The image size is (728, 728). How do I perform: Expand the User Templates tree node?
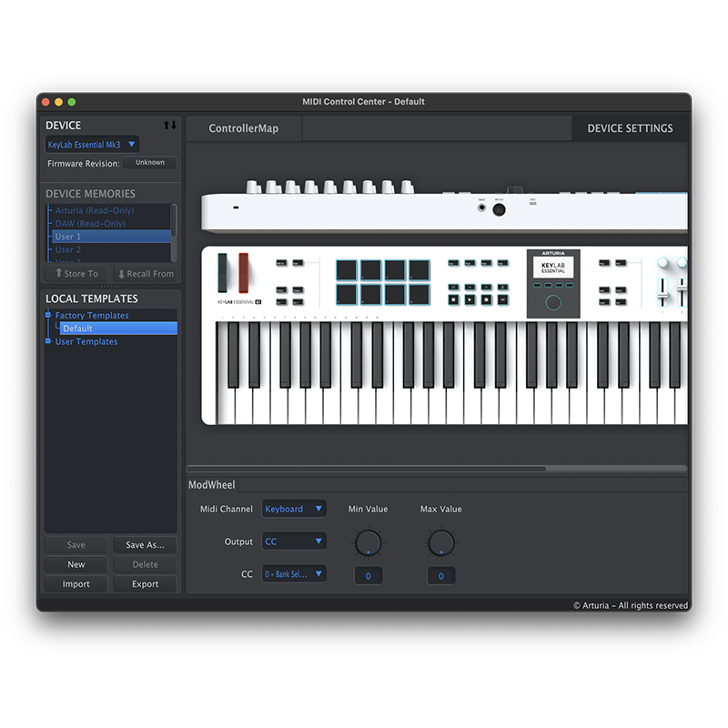48,342
